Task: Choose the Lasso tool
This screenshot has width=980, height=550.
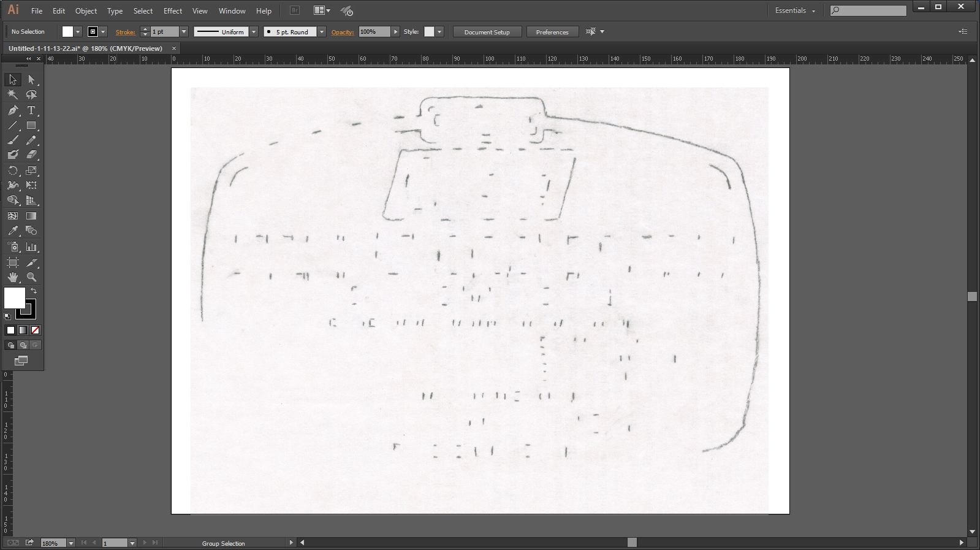Action: [x=31, y=94]
